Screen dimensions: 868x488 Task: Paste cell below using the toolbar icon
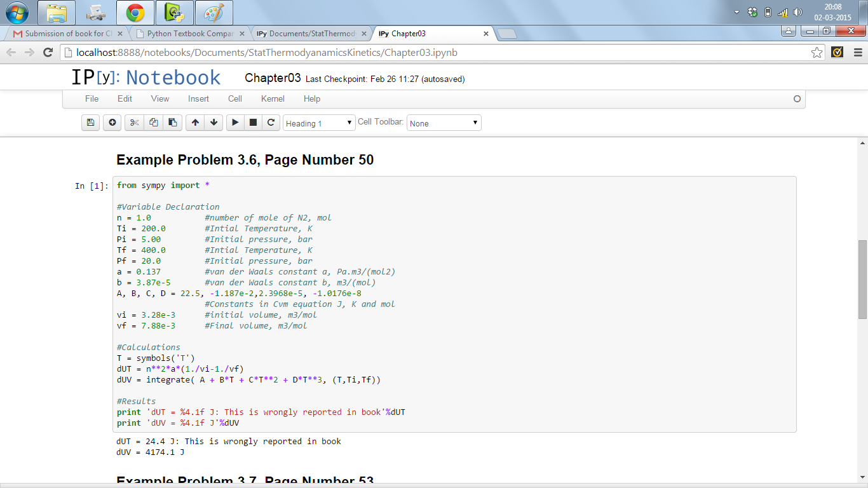point(172,123)
